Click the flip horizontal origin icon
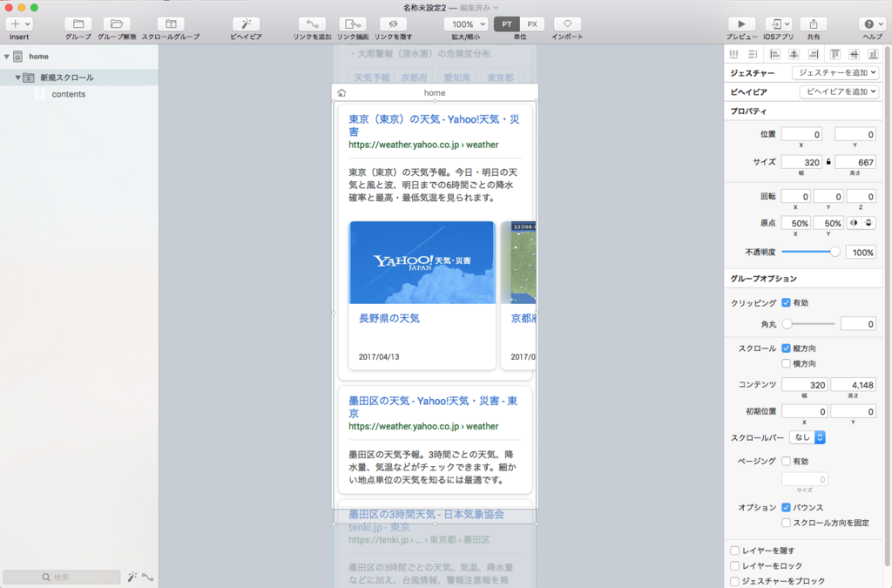This screenshot has height=588, width=892. pos(854,223)
